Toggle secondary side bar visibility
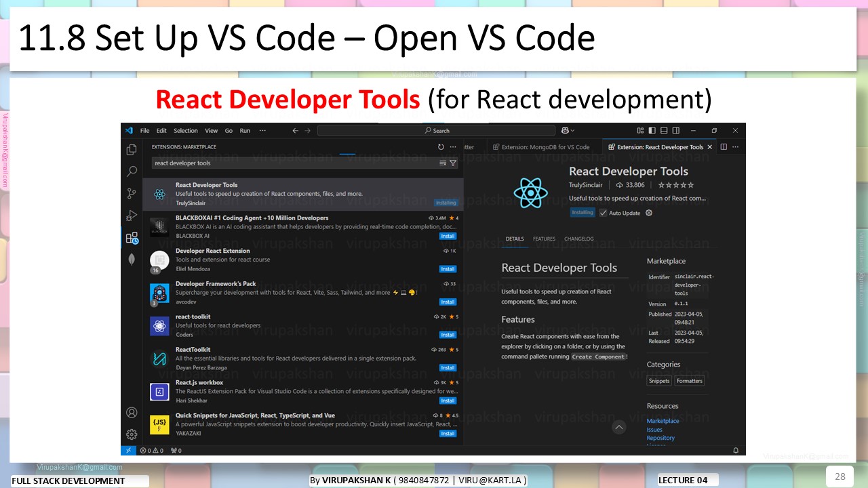 pos(677,130)
